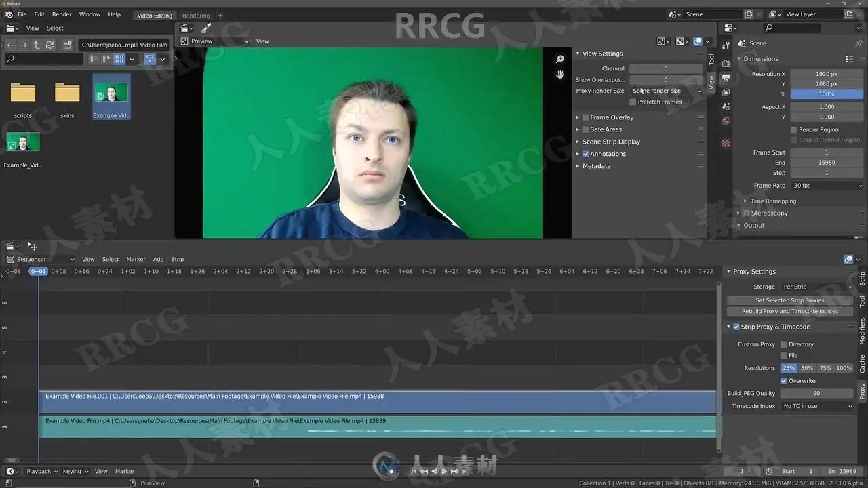Disable Annotations checkbox
The width and height of the screenshot is (868, 488).
click(x=586, y=154)
